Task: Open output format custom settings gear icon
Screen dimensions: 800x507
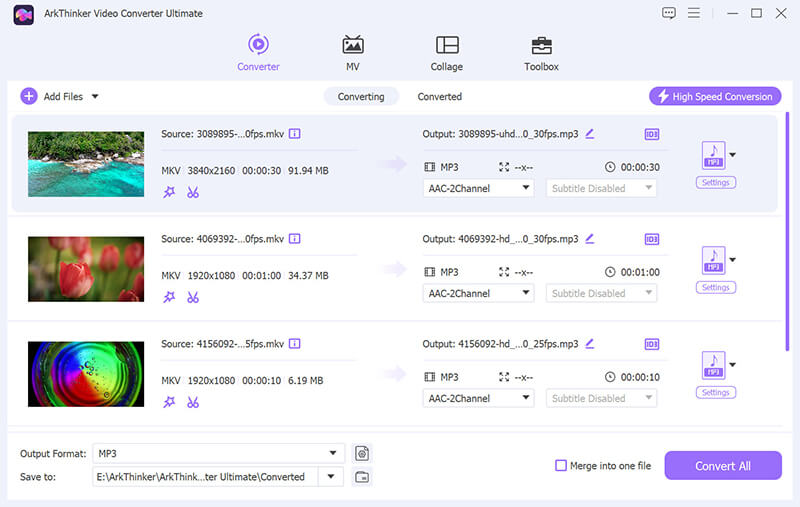Action: point(362,453)
